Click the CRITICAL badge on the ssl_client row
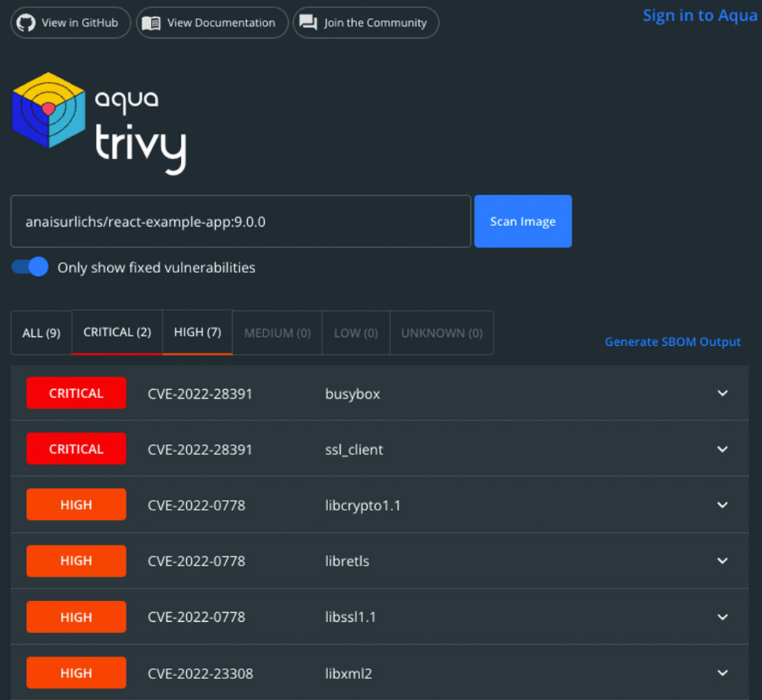 76,449
